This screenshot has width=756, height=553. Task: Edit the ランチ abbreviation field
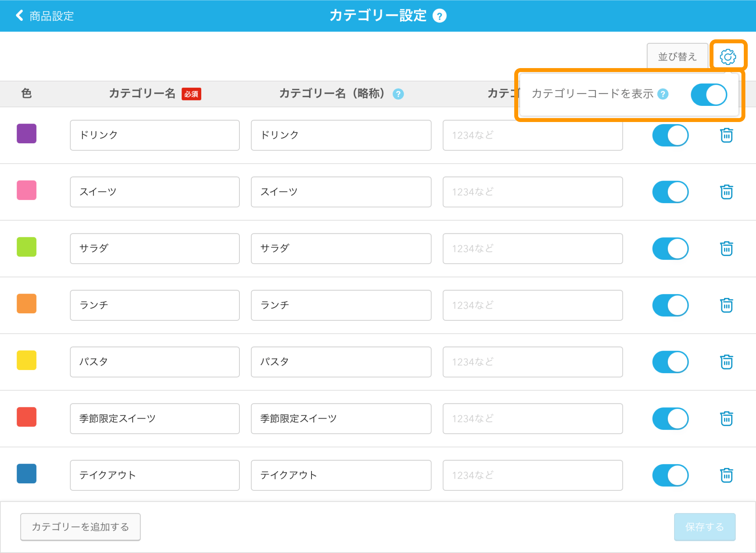[341, 305]
